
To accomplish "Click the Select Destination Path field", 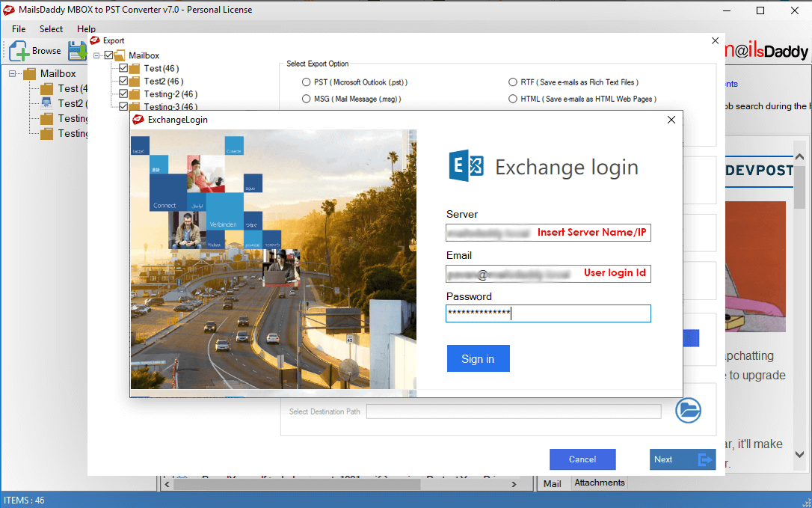I will [514, 411].
